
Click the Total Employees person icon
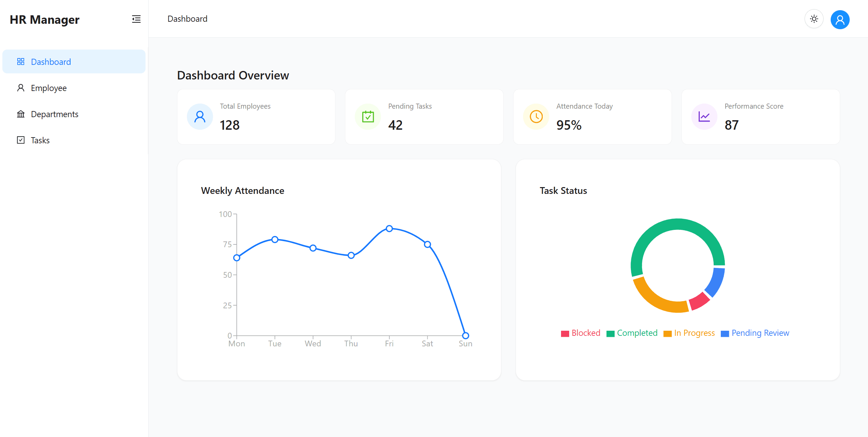tap(200, 116)
